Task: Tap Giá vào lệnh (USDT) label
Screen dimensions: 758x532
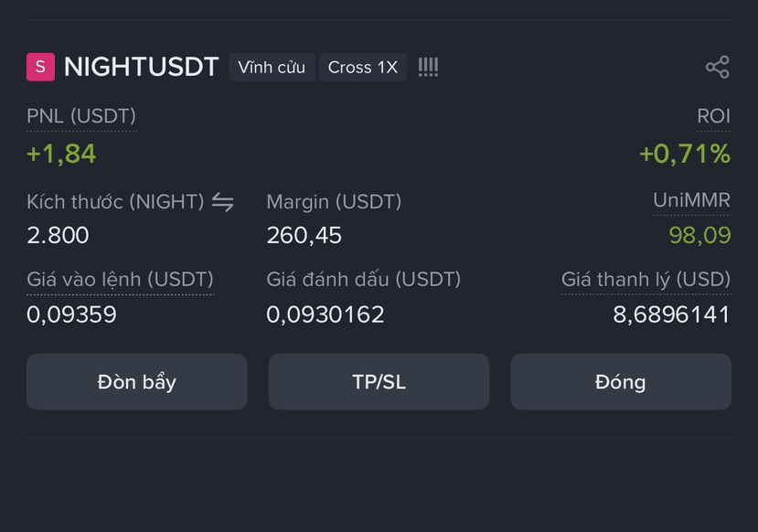Action: tap(121, 280)
